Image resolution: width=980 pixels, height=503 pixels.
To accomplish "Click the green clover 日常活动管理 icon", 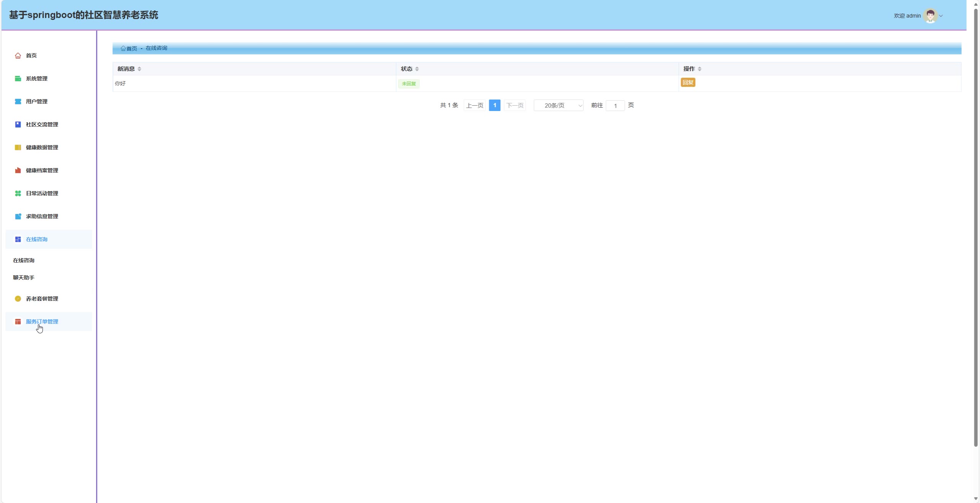I will 18,193.
